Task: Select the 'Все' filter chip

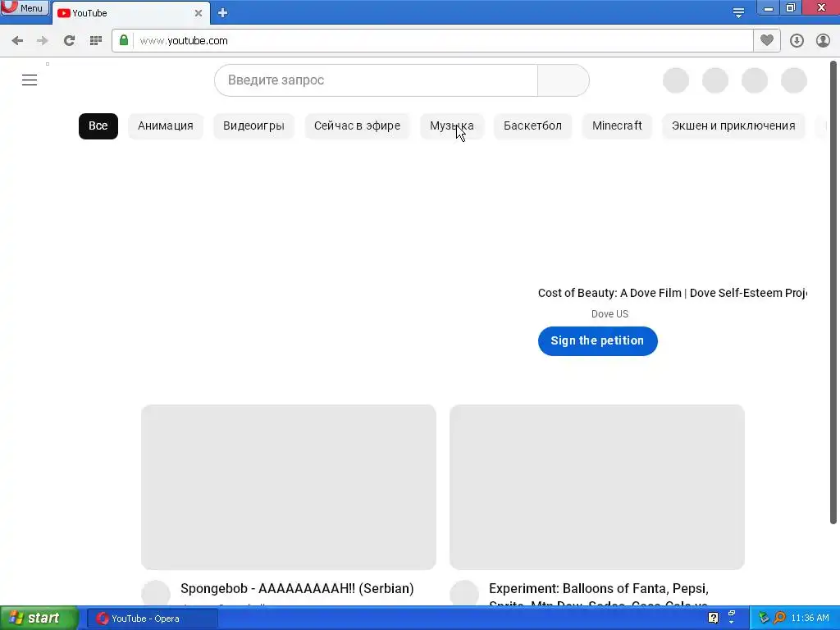Action: point(98,126)
